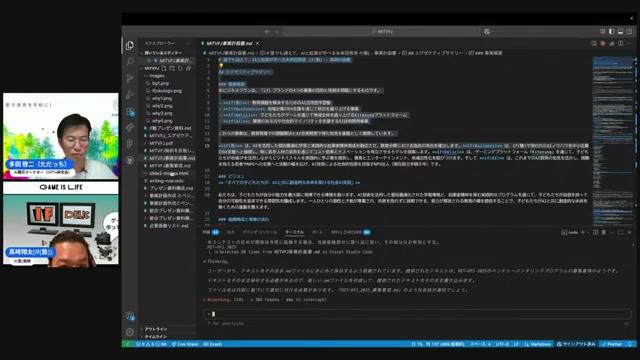Viewport: 640px width, 360px height.
Task: Click the errors and warnings status item
Action: pos(151,344)
